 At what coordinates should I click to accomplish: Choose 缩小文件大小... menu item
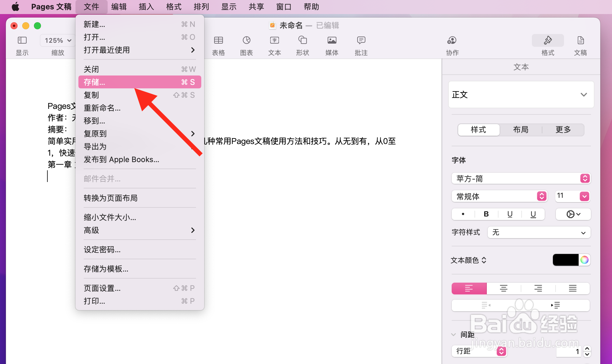[x=140, y=217]
